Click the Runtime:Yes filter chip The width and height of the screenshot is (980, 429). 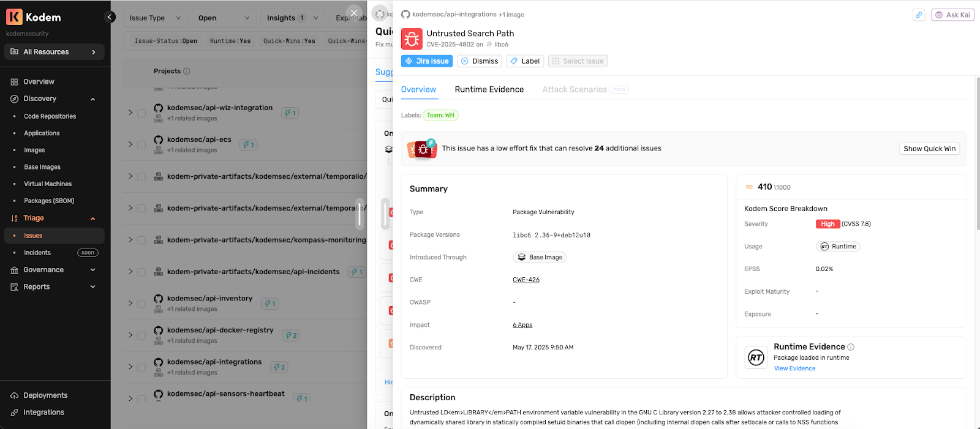click(230, 41)
